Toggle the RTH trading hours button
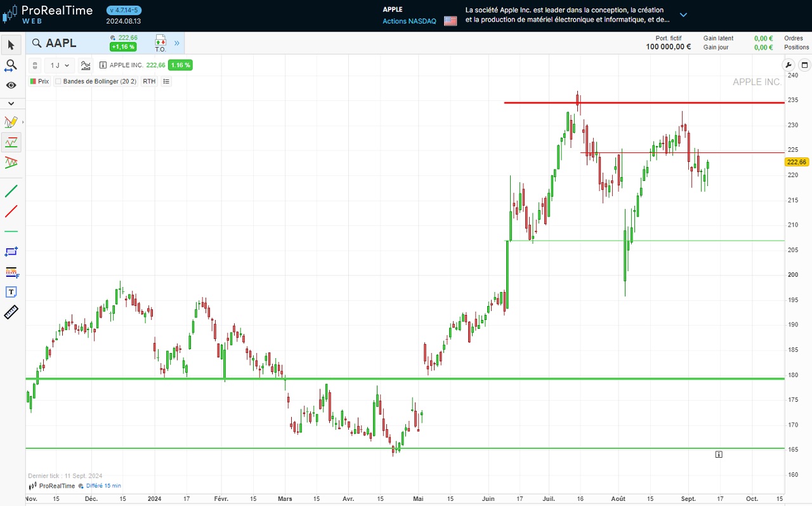The height and width of the screenshot is (506, 812). tap(149, 81)
